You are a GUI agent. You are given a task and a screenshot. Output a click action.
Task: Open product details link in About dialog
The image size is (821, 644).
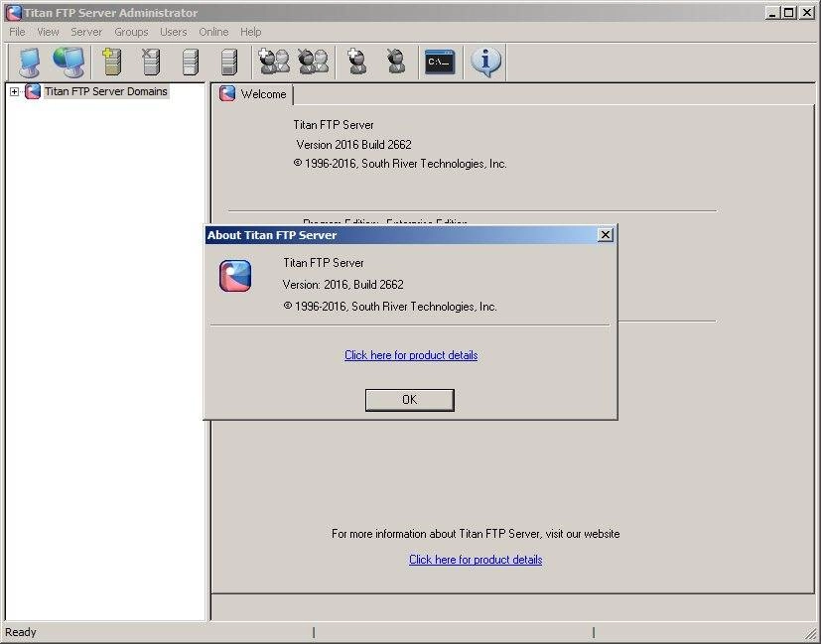(x=411, y=355)
